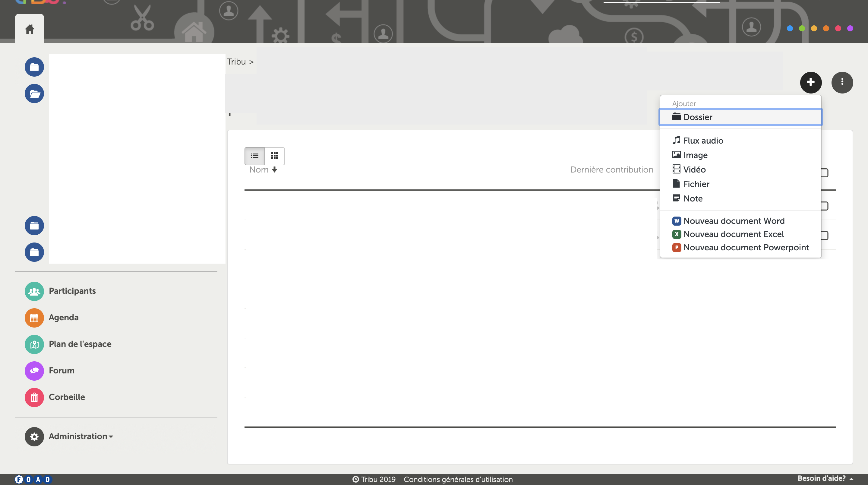The width and height of the screenshot is (868, 485).
Task: Click the Excel document icon
Action: [x=676, y=234]
